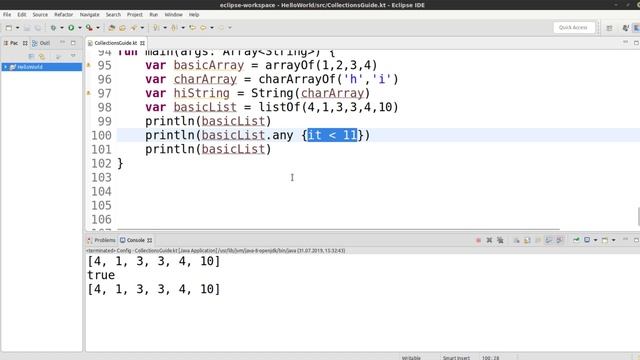Open the Refactor menu
This screenshot has height=360, width=640.
pos(64,15)
